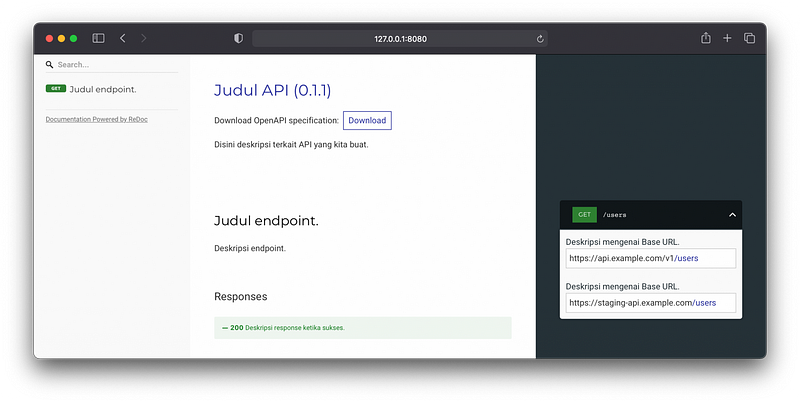
Task: Reload the page with refresh icon
Action: coord(540,38)
